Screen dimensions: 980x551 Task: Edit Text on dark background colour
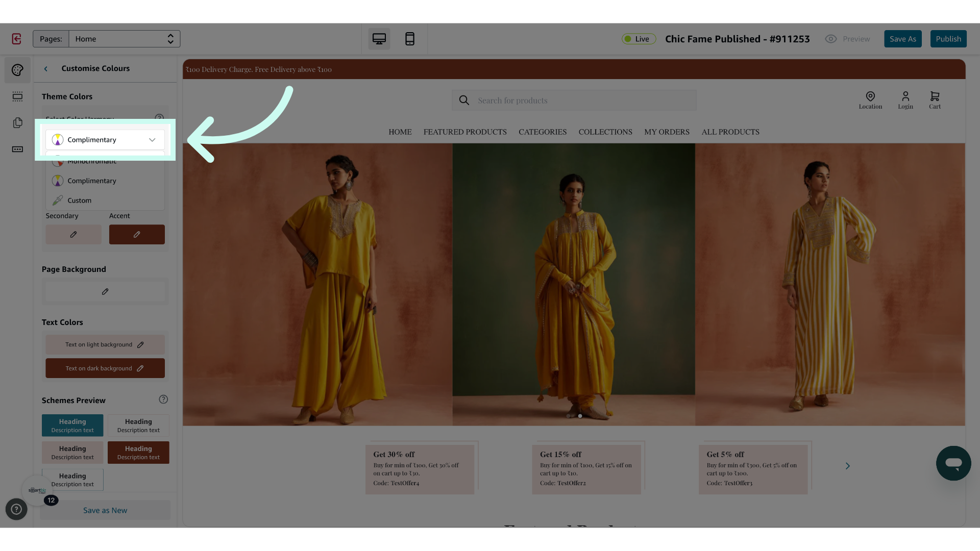[105, 368]
